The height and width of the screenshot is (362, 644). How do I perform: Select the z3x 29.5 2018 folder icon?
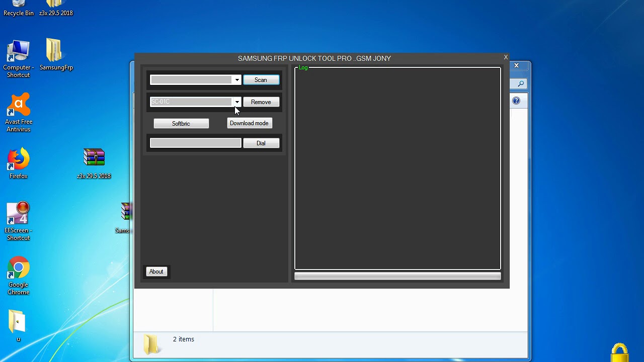pos(56,9)
